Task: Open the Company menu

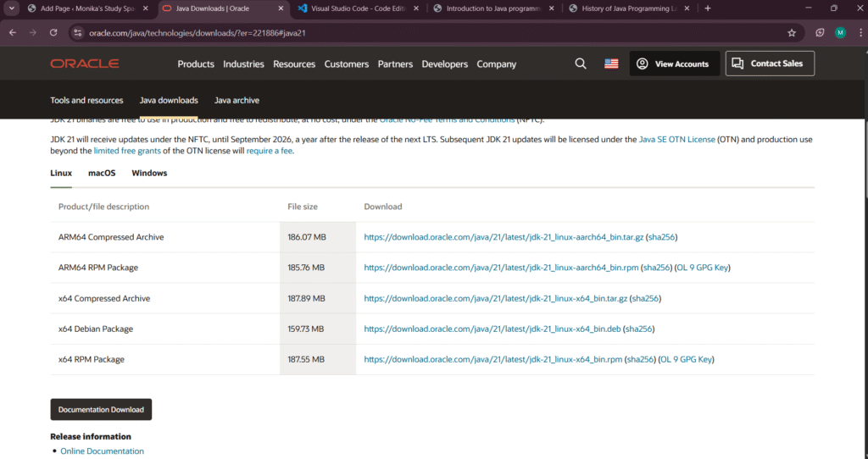Action: tap(497, 64)
